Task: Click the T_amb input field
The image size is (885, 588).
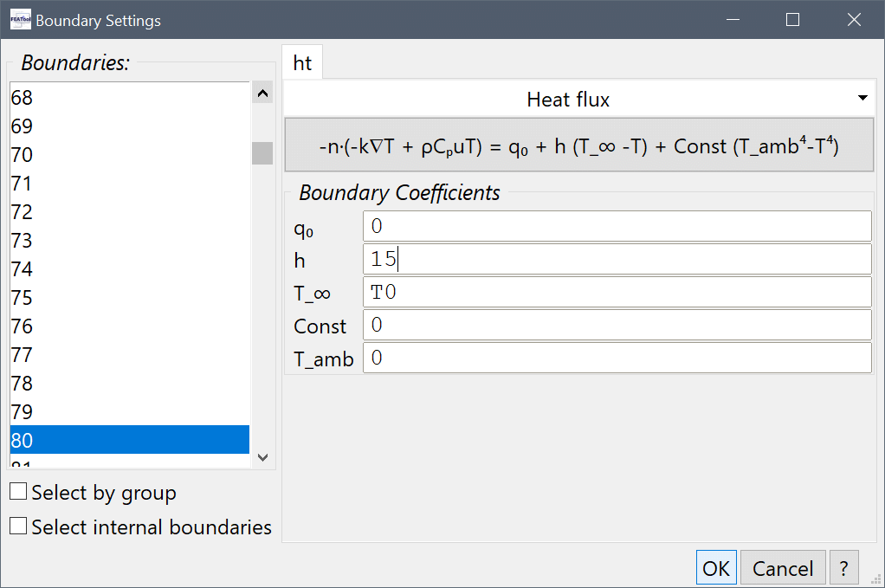Action: click(x=617, y=358)
